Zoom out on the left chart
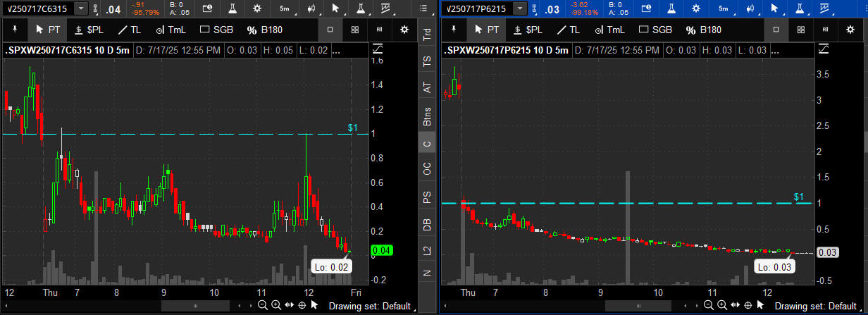Viewport: 868px width, 315px height. 262,305
